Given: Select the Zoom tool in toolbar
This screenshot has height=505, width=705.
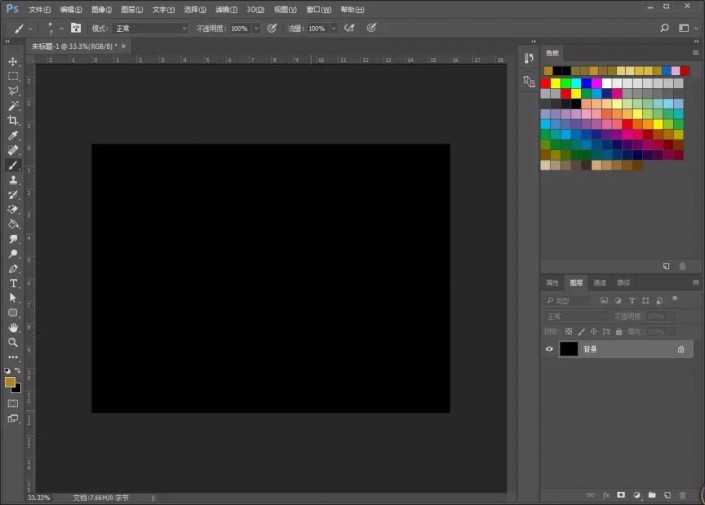Looking at the screenshot, I should tap(14, 342).
